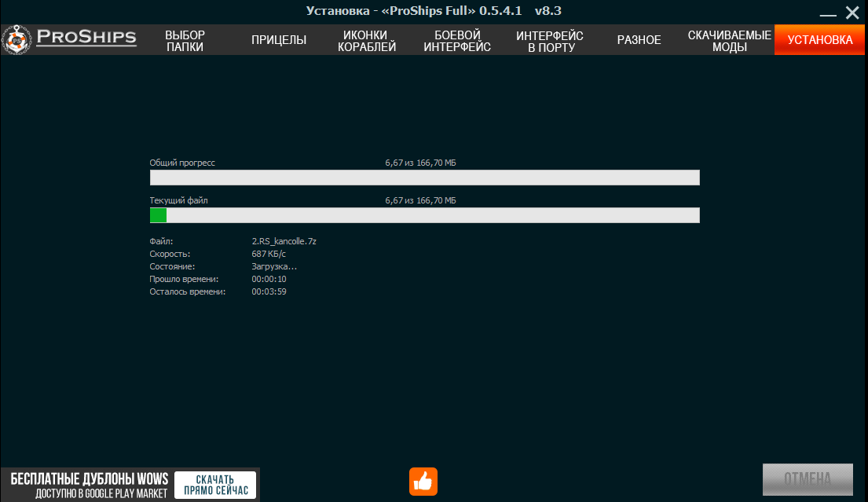Viewport: 868px width, 502px height.
Task: Click the Состояние: label
Action: click(x=172, y=267)
